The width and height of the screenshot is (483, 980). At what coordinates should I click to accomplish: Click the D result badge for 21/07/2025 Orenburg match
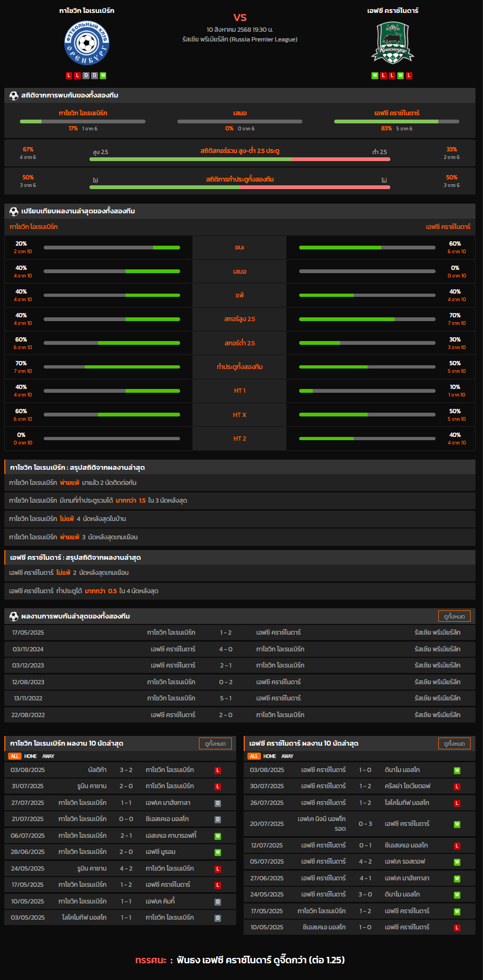pos(218,819)
